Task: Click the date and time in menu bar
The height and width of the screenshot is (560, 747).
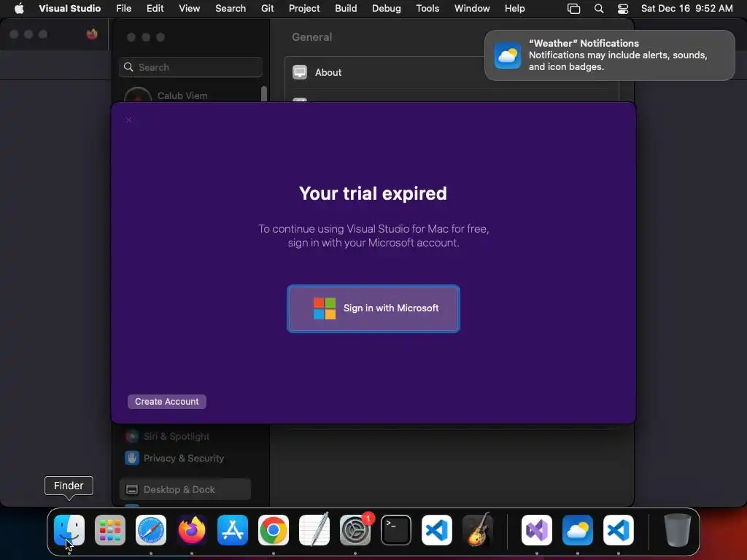Action: [686, 8]
